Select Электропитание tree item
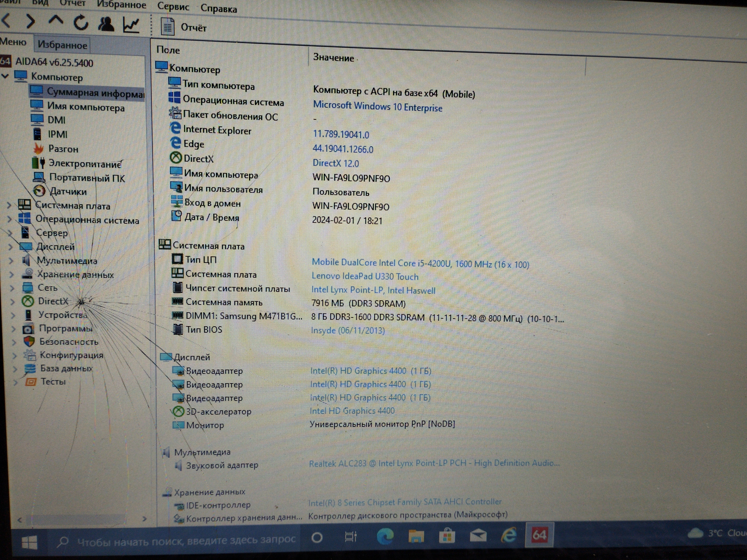This screenshot has height=560, width=747. click(x=77, y=163)
